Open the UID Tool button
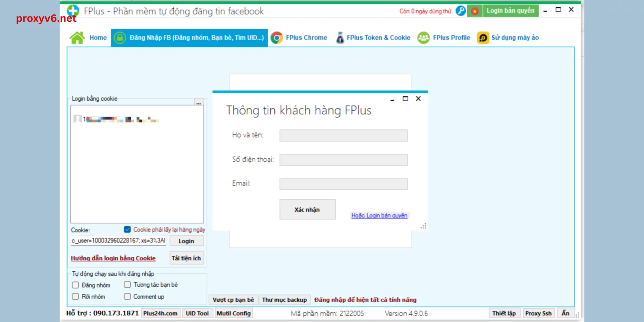 tap(197, 313)
